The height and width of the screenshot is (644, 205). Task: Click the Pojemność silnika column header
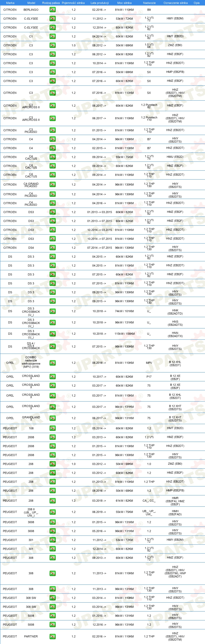tap(73, 3)
